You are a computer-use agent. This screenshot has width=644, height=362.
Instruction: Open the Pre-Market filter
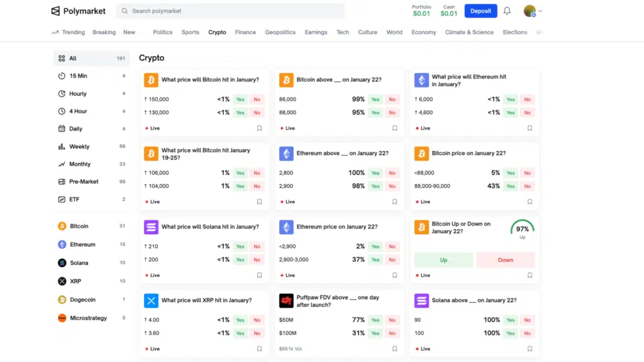tap(84, 182)
